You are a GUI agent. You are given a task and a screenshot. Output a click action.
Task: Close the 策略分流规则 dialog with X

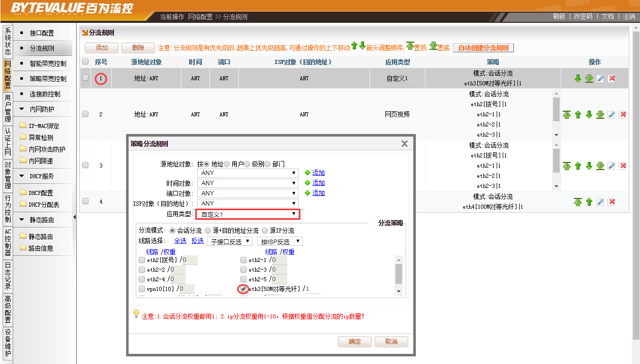click(x=405, y=144)
